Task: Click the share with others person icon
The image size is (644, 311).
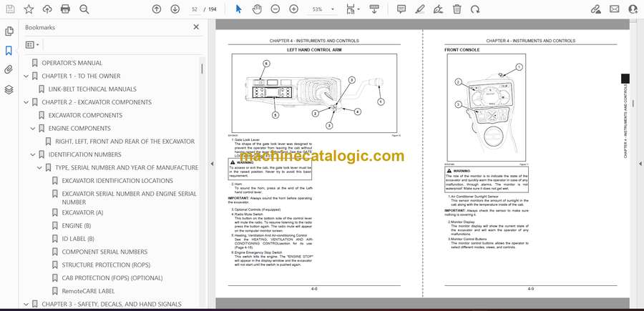Action: pos(633,9)
